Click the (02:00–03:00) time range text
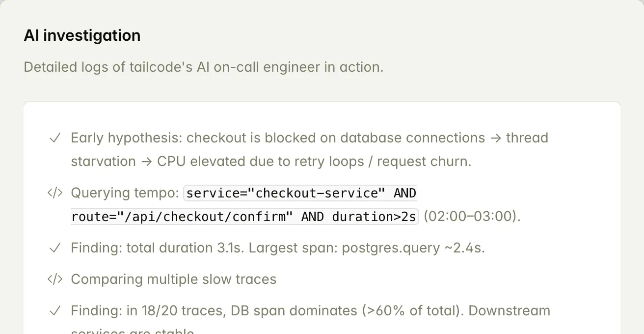Screen dimensions: 644x334 (x=471, y=217)
